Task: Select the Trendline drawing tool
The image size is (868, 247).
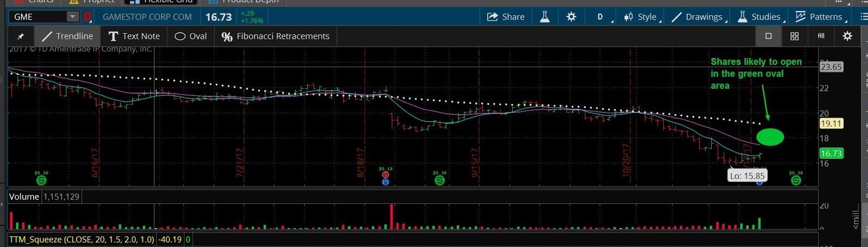Action: click(x=68, y=36)
